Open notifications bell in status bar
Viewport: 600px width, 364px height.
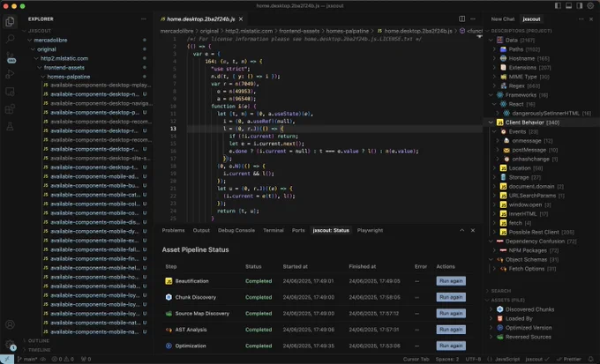[x=591, y=359]
